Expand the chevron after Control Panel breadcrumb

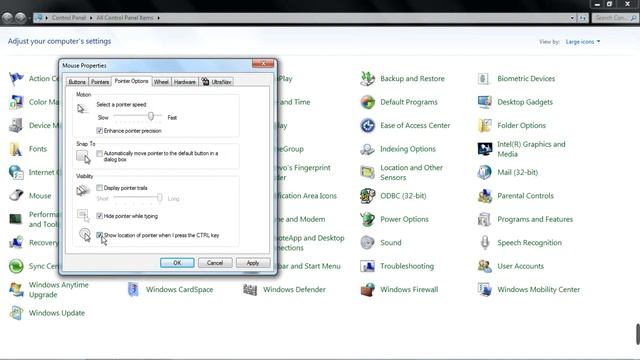(x=91, y=18)
